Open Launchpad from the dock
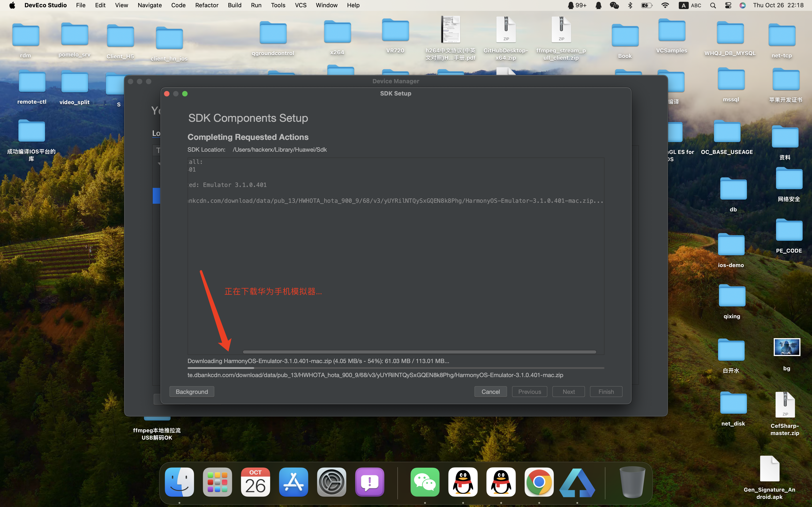Viewport: 812px width, 507px height. pos(217,482)
